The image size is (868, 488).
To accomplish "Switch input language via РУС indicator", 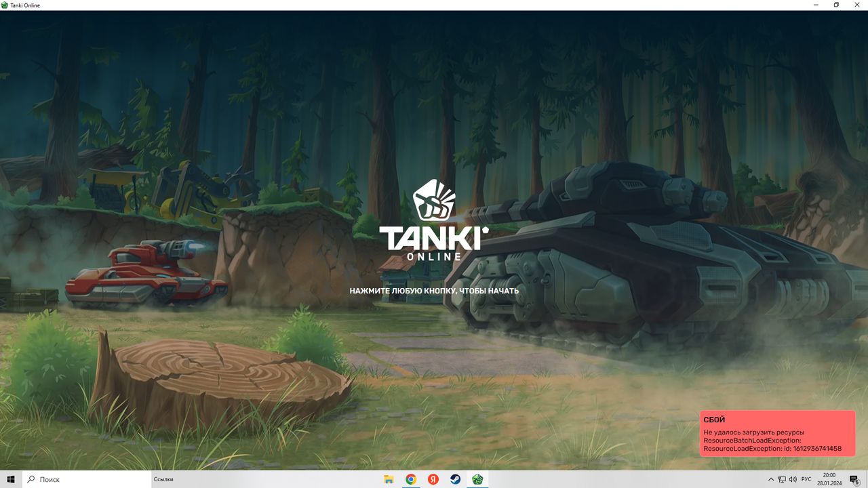I will coord(806,479).
